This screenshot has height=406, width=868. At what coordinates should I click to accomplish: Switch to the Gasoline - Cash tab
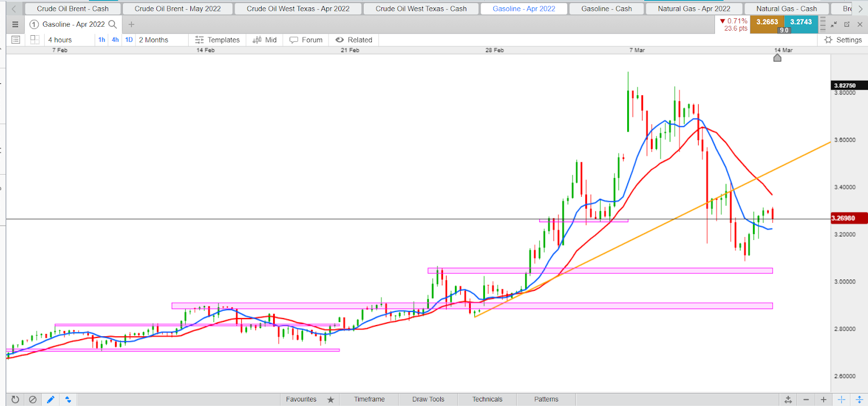(607, 9)
